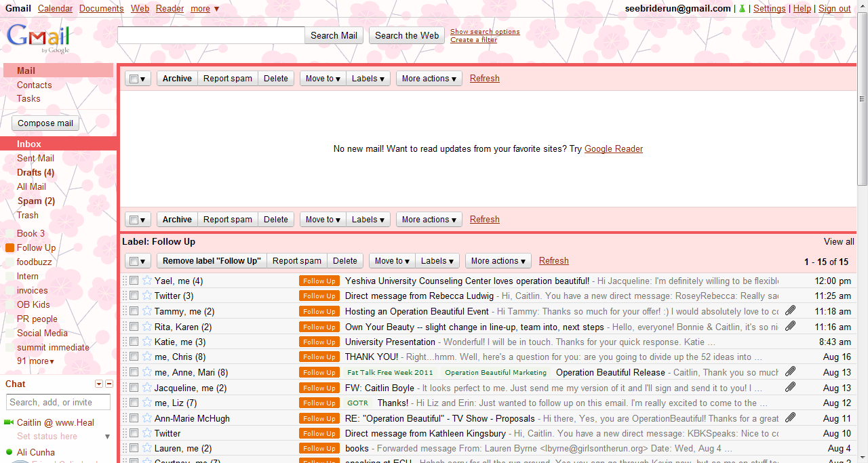Open 'Labels' dropdown in the top inbox toolbar
868x463 pixels.
[368, 79]
